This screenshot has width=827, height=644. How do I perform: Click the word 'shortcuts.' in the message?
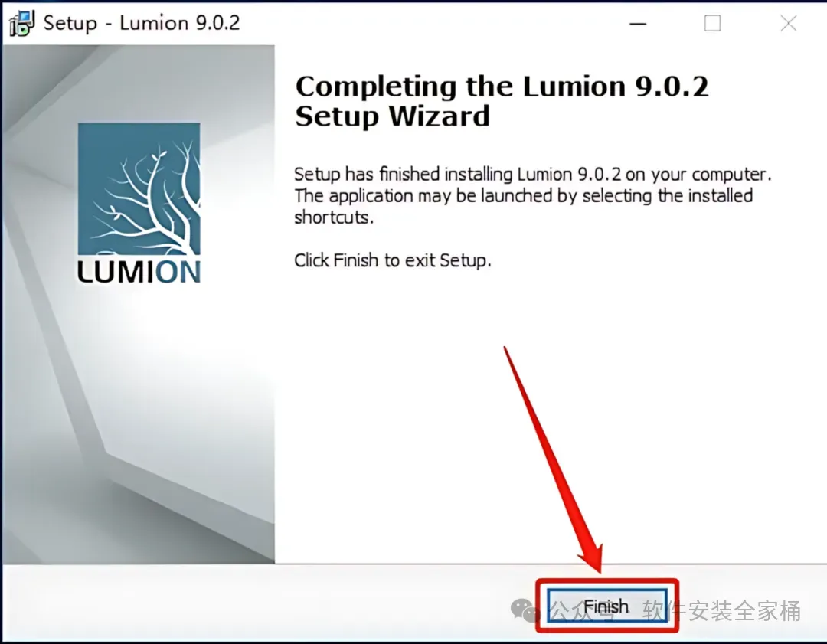334,217
